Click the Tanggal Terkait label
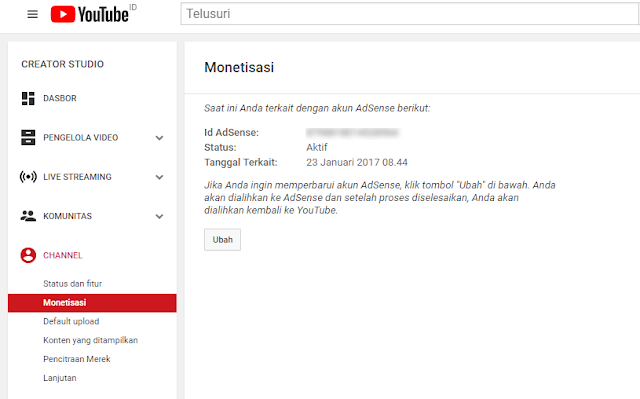The height and width of the screenshot is (399, 640). click(x=241, y=162)
